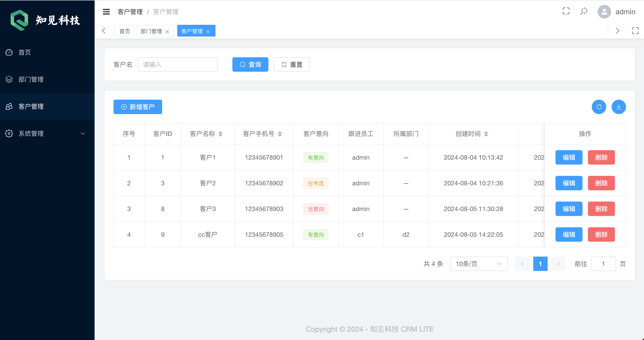The image size is (644, 340).
Task: Switch to the 部门管理 tab
Action: (x=151, y=31)
